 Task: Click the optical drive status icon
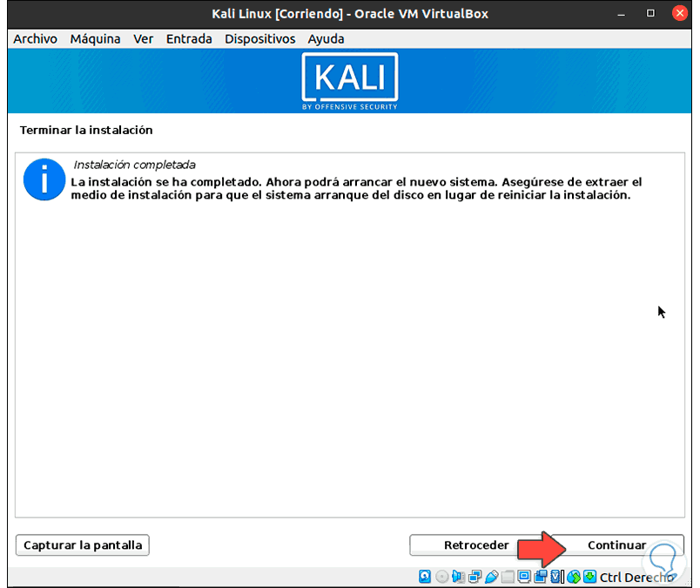[441, 577]
